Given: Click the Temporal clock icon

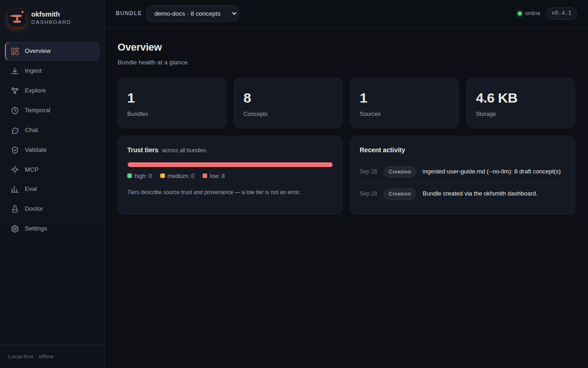Looking at the screenshot, I should pyautogui.click(x=15, y=110).
